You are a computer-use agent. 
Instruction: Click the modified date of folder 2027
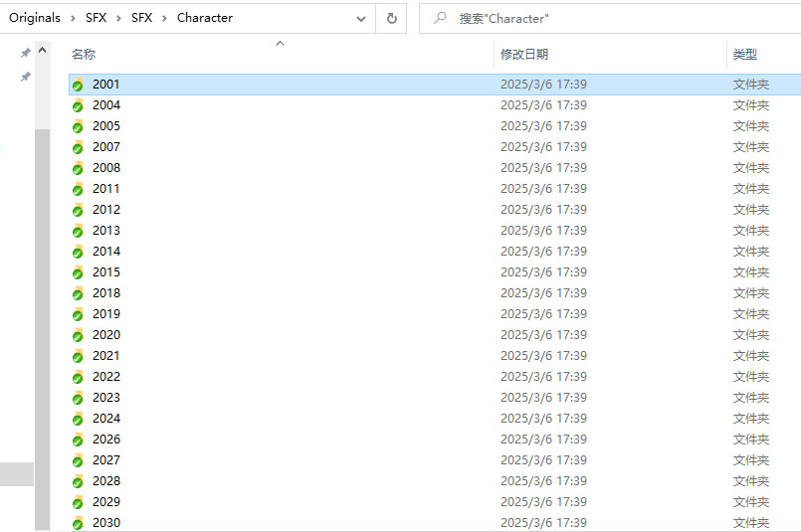[543, 460]
